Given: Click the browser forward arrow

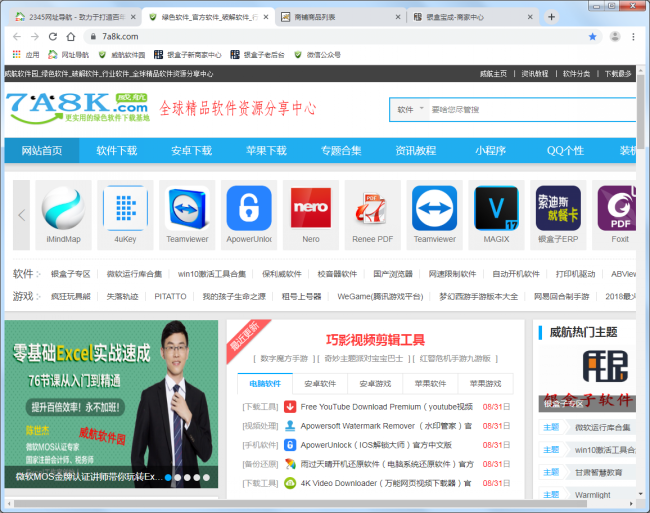Looking at the screenshot, I should point(35,36).
